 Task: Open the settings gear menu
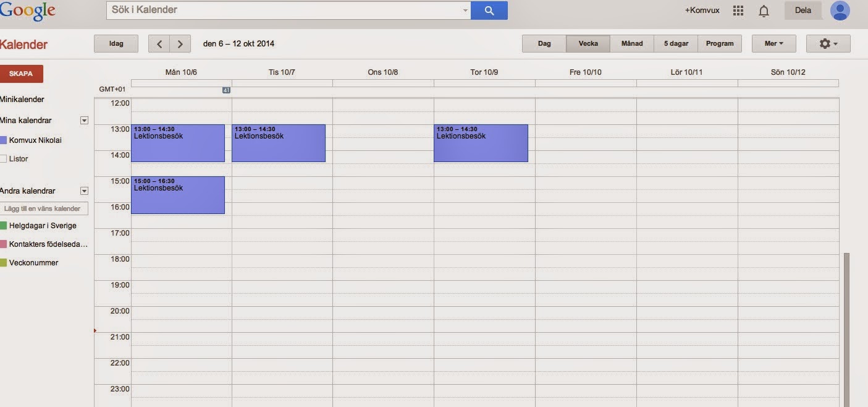(x=828, y=44)
